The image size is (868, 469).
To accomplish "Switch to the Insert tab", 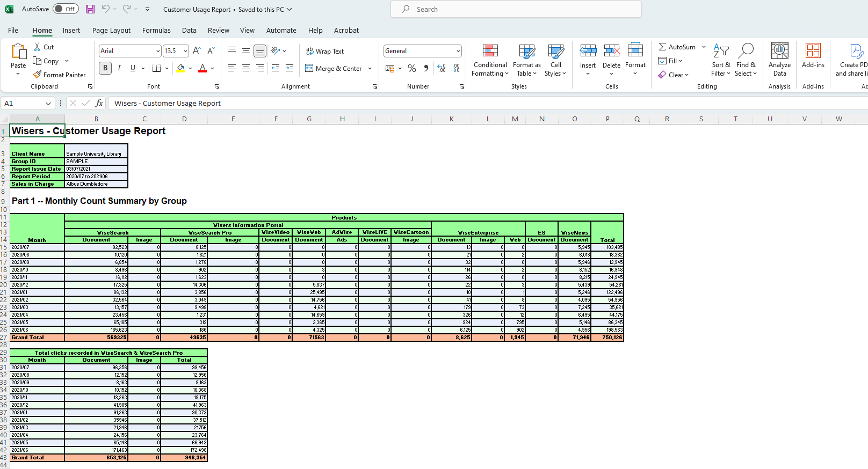I will tap(71, 31).
